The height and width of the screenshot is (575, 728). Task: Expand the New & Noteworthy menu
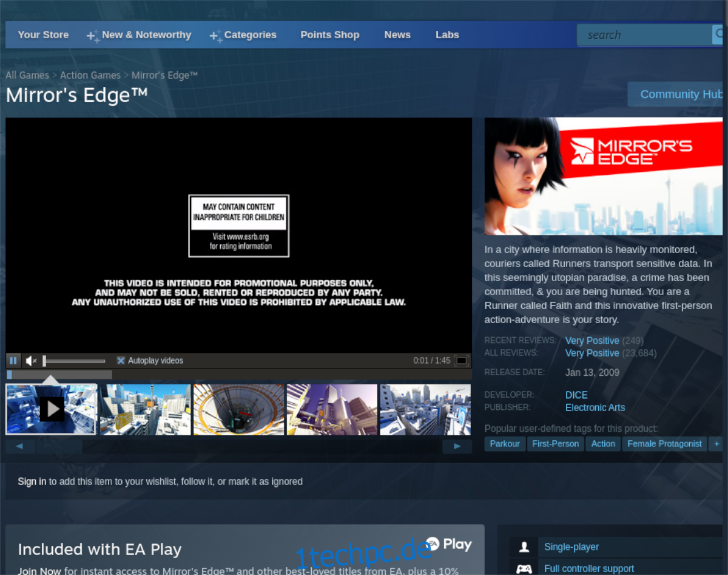pyautogui.click(x=139, y=35)
